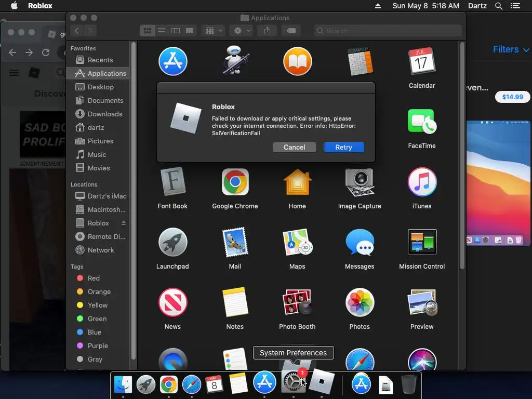532x399 pixels.
Task: Open Notification Center from menu bar
Action: tap(515, 6)
